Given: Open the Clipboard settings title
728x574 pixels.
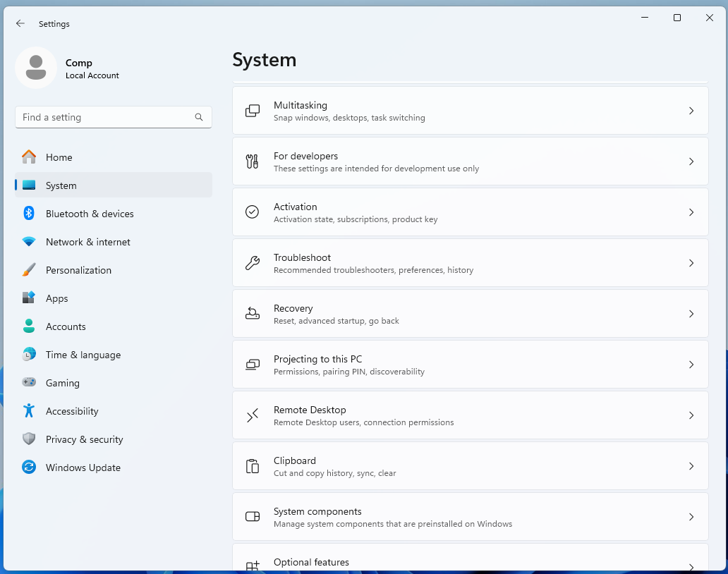Looking at the screenshot, I should pyautogui.click(x=295, y=460).
